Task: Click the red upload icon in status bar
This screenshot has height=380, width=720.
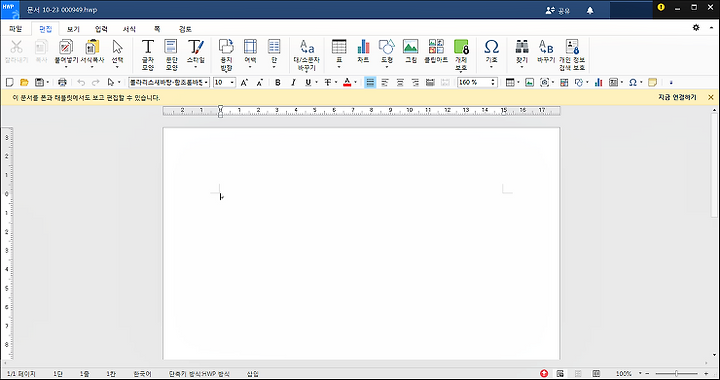Action: [544, 374]
